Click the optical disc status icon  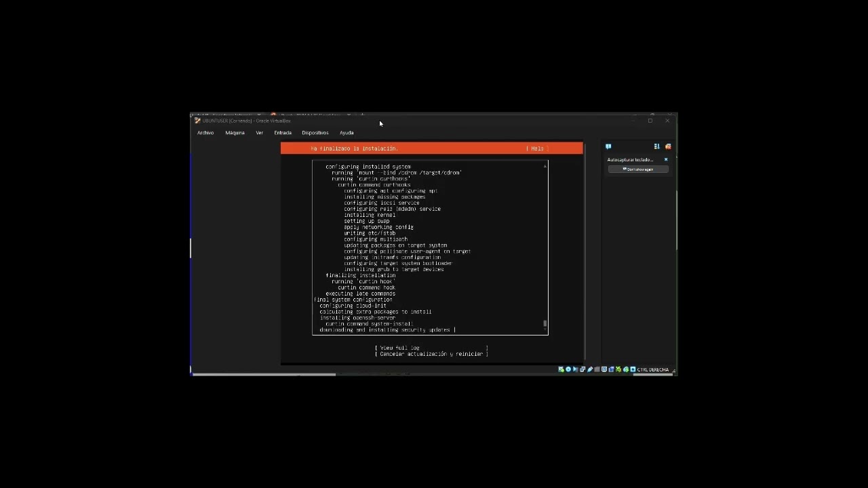tap(568, 369)
